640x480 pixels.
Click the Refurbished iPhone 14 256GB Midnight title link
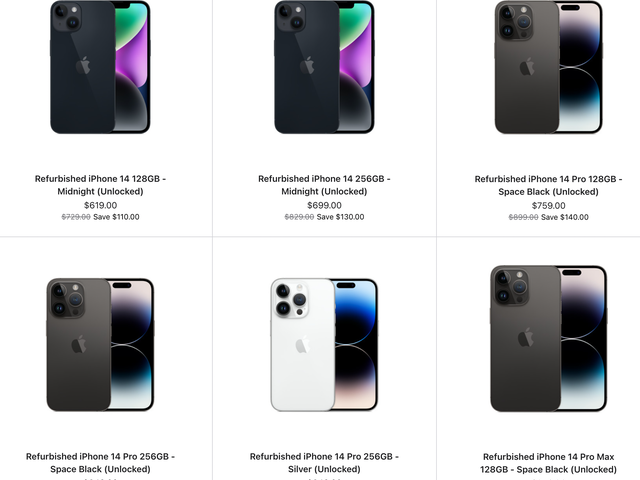tap(324, 185)
